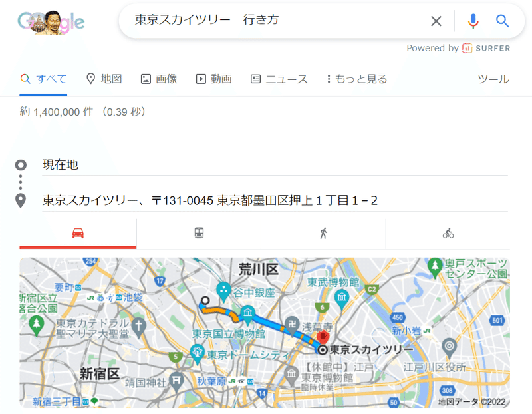Edit the destination address field

(x=275, y=200)
